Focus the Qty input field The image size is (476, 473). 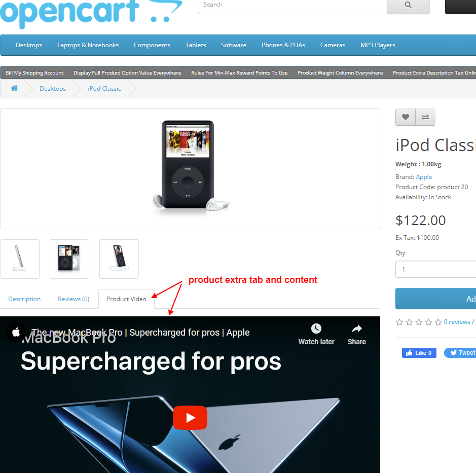(x=435, y=269)
